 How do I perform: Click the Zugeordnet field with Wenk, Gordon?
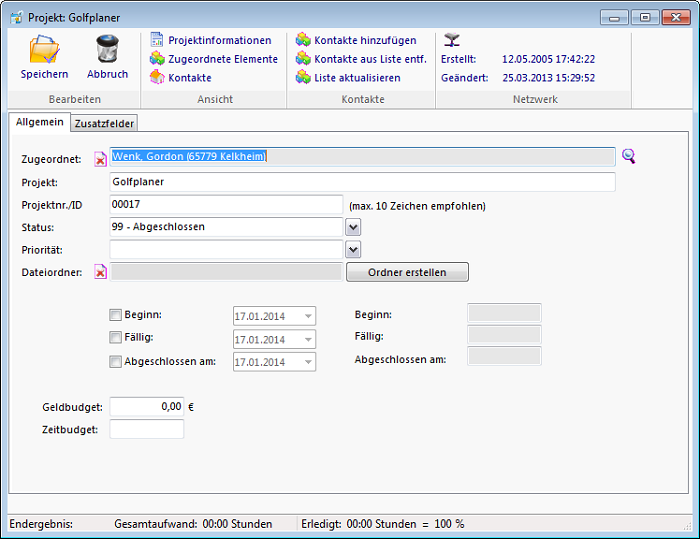pyautogui.click(x=362, y=157)
